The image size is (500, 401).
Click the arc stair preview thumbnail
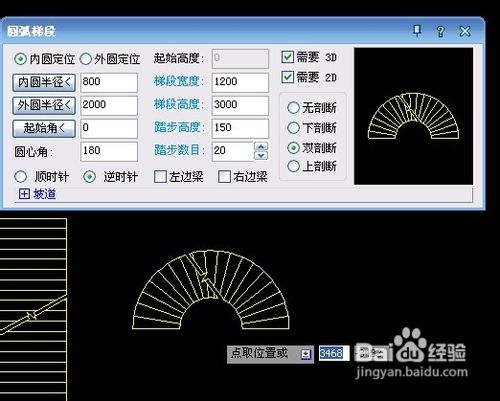[x=413, y=116]
